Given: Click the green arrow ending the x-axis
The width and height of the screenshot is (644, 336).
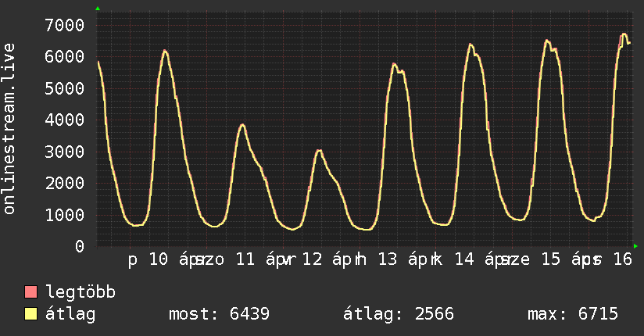Looking at the screenshot, I should [635, 246].
